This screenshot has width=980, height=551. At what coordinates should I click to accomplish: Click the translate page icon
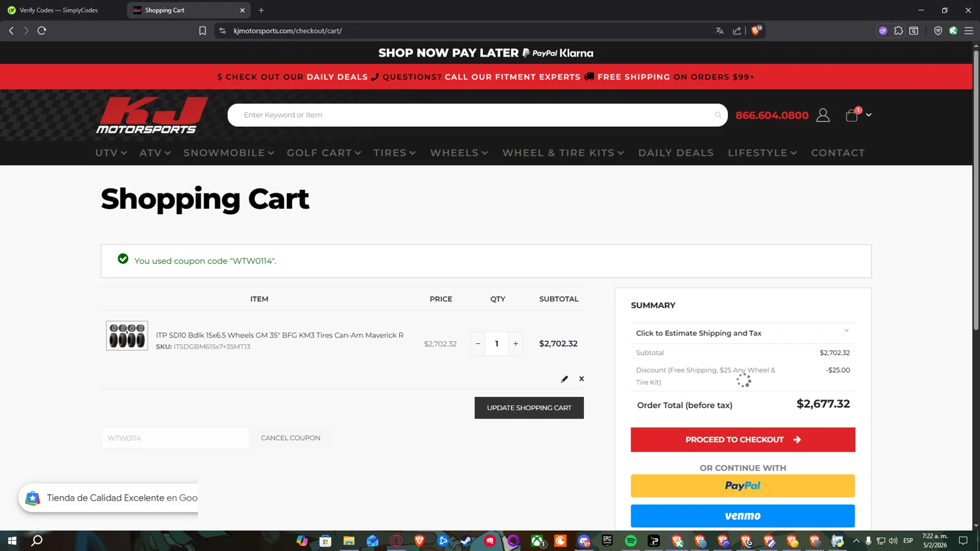719,31
